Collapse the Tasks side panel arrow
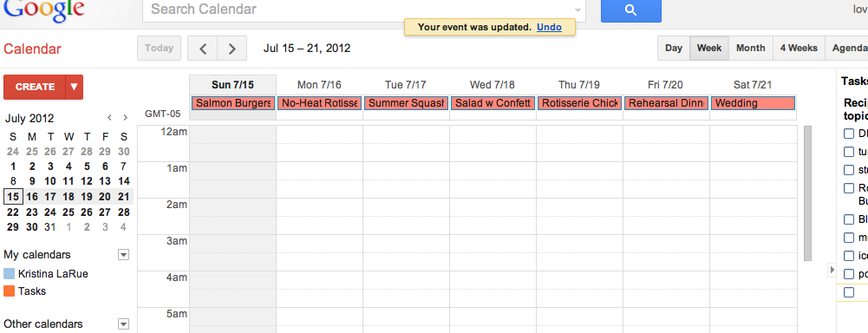This screenshot has width=868, height=333. [x=832, y=270]
